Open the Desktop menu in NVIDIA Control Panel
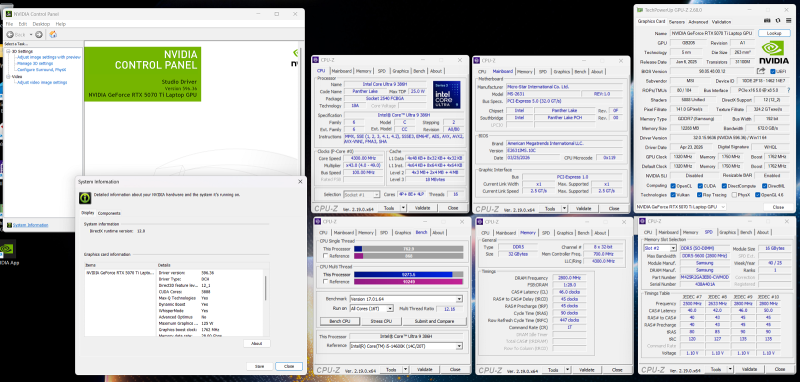This screenshot has height=382, width=800. point(41,24)
